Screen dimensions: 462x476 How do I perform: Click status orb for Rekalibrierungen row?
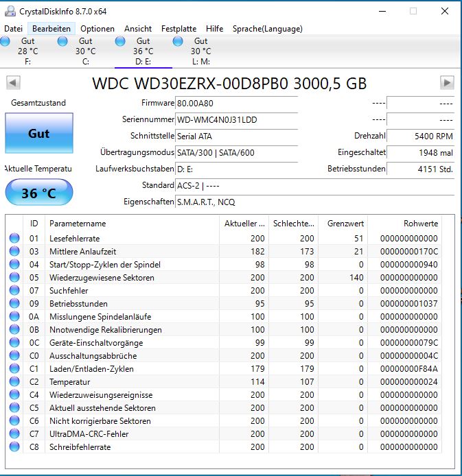pos(14,329)
